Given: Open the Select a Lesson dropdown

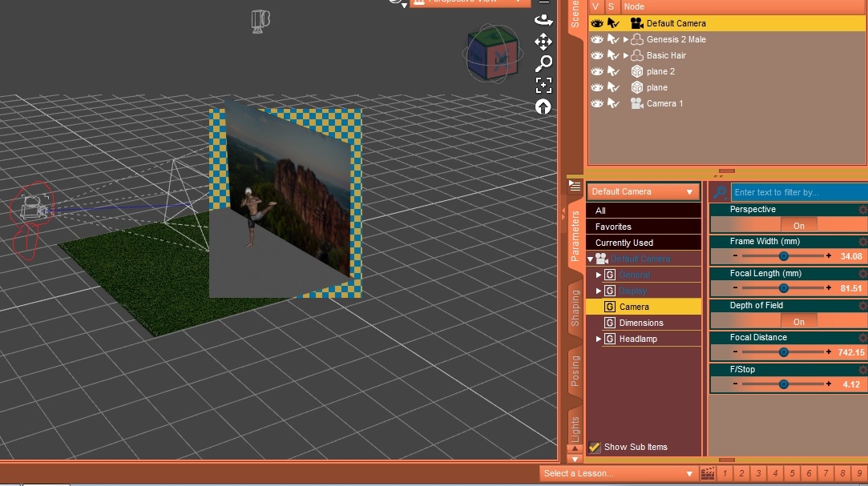Looking at the screenshot, I should pyautogui.click(x=617, y=473).
